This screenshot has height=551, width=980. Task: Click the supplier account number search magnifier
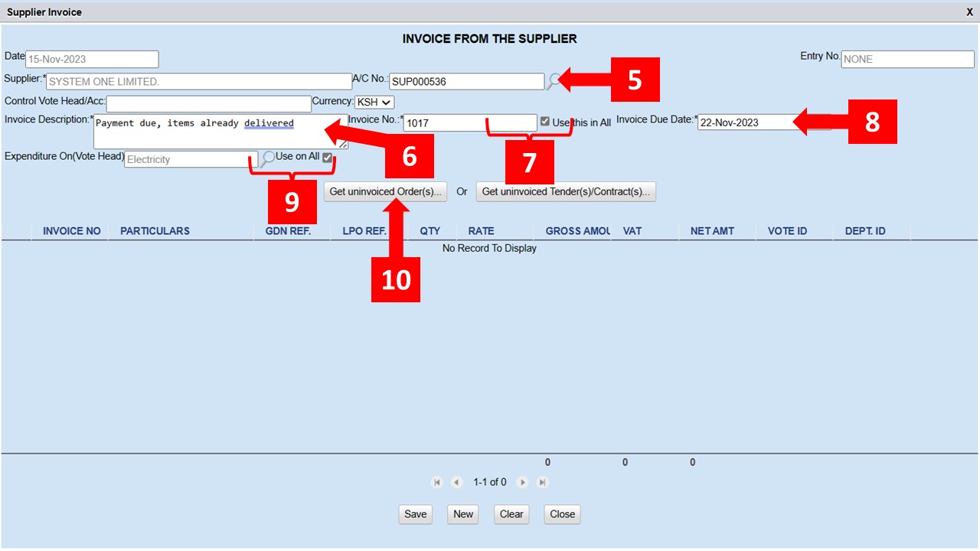point(553,81)
